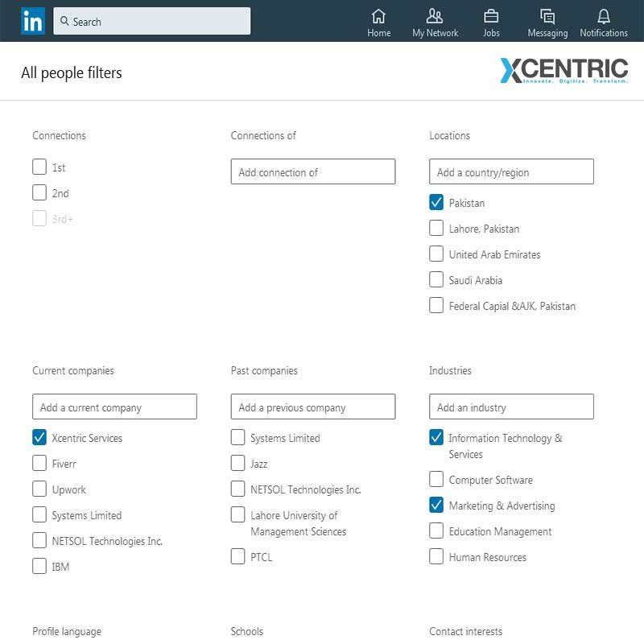Check Jazz under Past companies

237,463
